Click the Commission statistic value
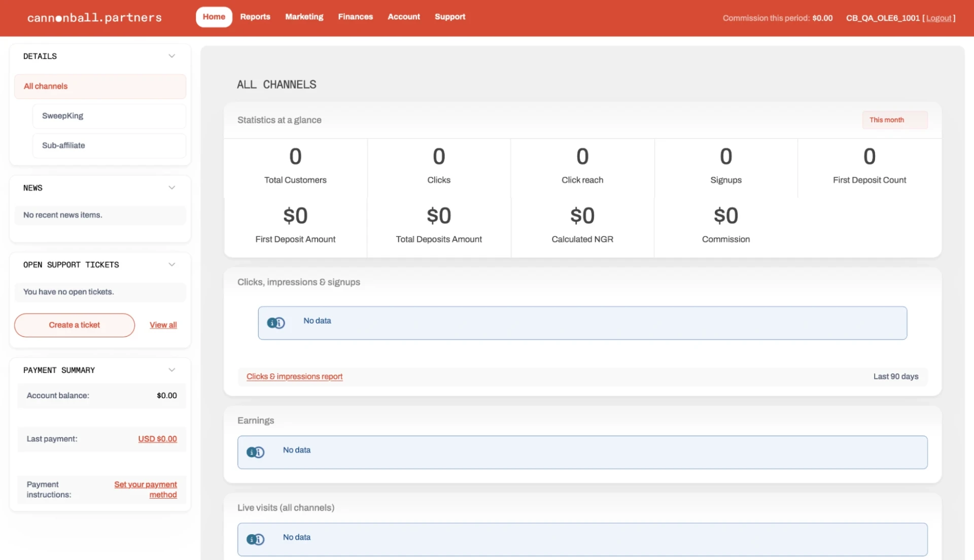974x560 pixels. tap(726, 216)
